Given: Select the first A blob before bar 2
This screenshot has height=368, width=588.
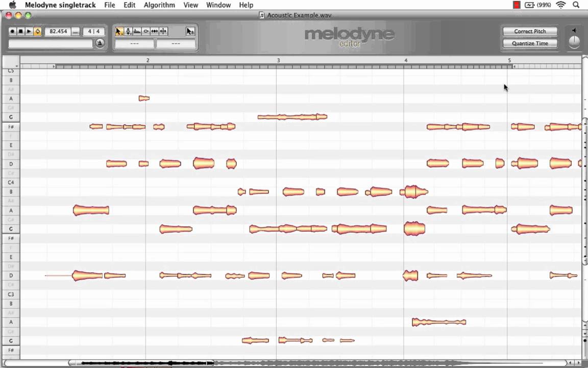Looking at the screenshot, I should tap(91, 210).
